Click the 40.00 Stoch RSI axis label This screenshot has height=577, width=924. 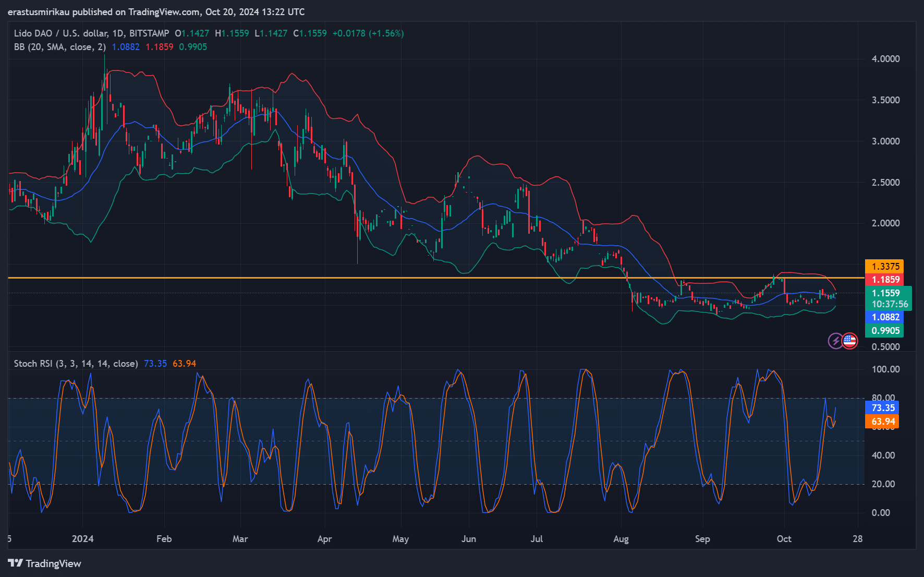[883, 455]
